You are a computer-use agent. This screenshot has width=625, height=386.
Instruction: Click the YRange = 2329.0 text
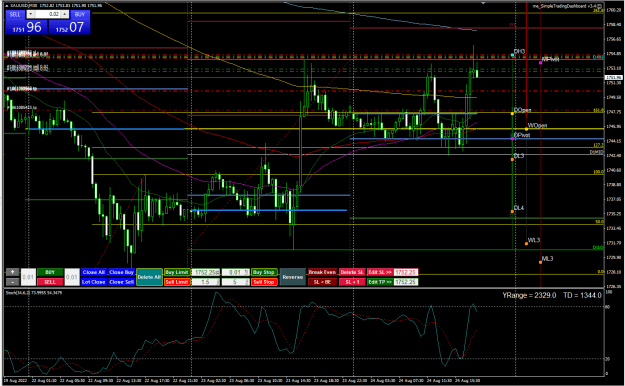click(x=529, y=295)
